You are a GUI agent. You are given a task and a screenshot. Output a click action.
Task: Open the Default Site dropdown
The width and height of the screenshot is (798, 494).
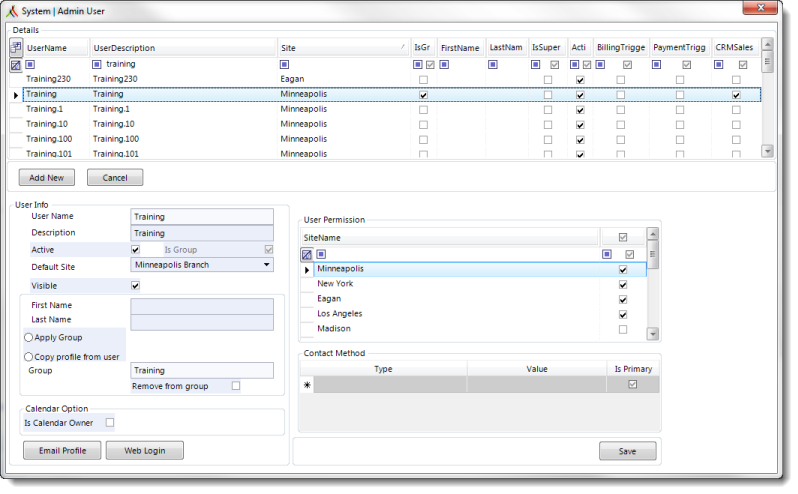pos(266,265)
